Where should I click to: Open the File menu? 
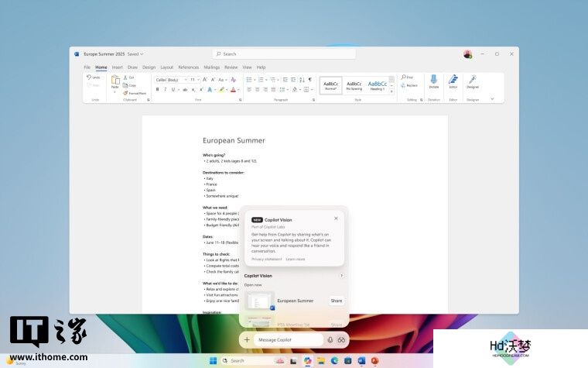[87, 67]
